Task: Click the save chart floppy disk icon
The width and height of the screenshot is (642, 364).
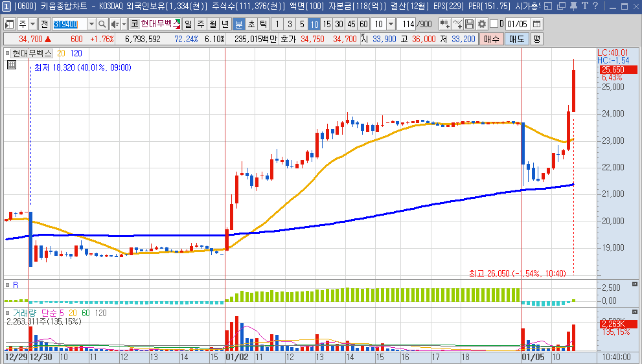Action: click(x=470, y=24)
